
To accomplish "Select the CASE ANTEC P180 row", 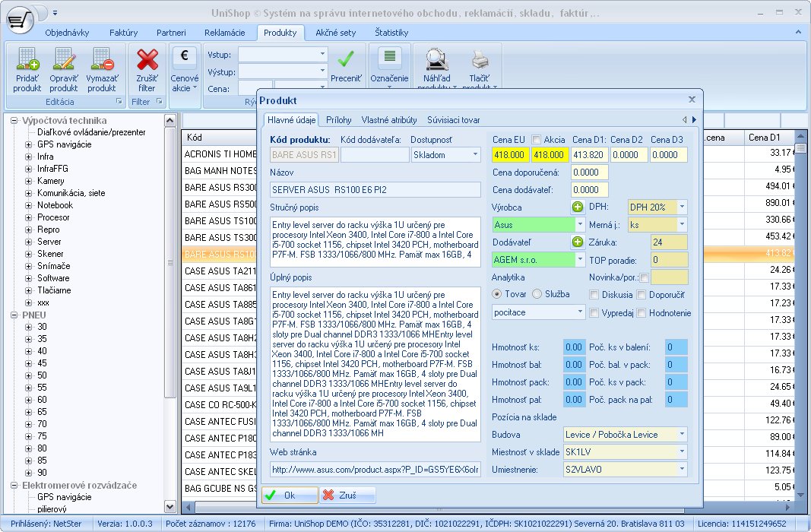I will tap(220, 438).
